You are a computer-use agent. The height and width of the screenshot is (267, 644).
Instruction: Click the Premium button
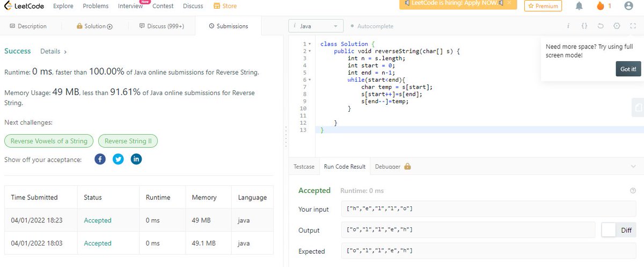pyautogui.click(x=543, y=6)
